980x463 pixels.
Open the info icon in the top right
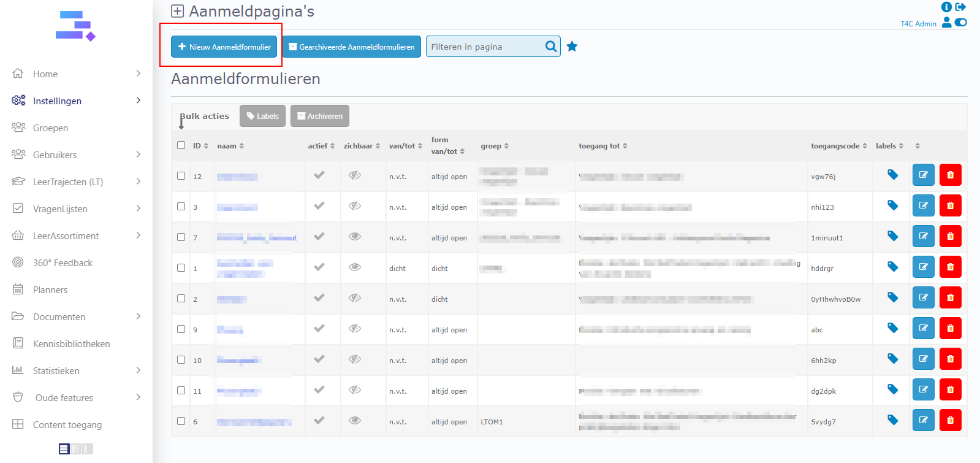tap(946, 7)
